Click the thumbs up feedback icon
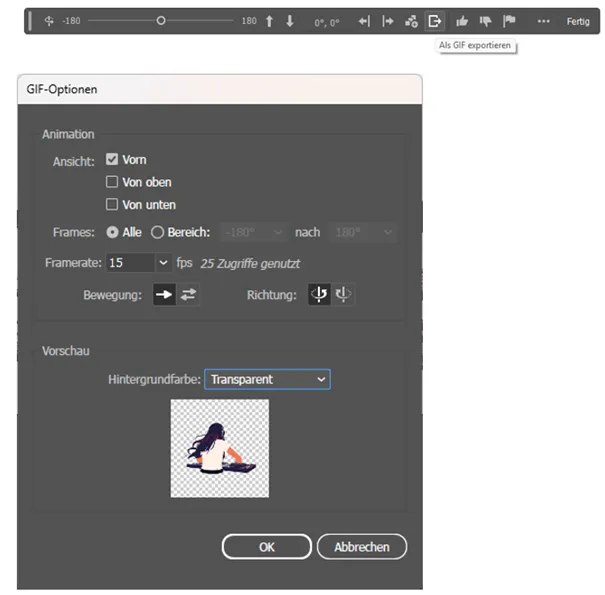This screenshot has width=605, height=595. 462,20
